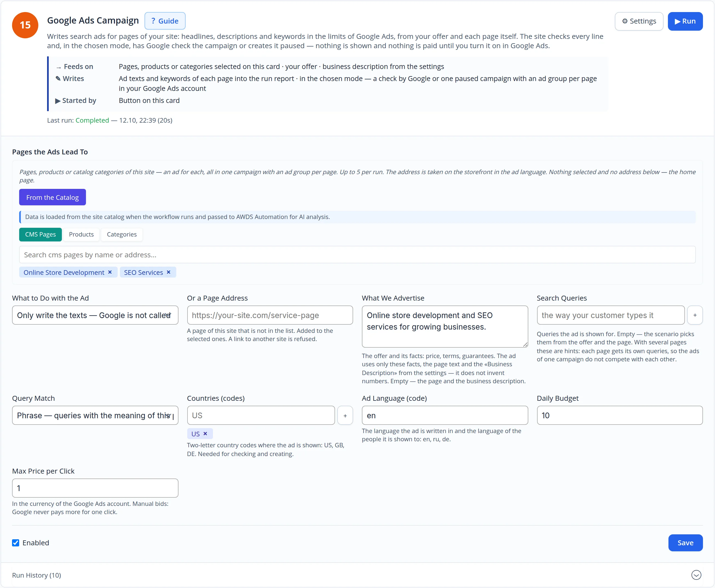Switch to the Categories tab

pos(122,234)
